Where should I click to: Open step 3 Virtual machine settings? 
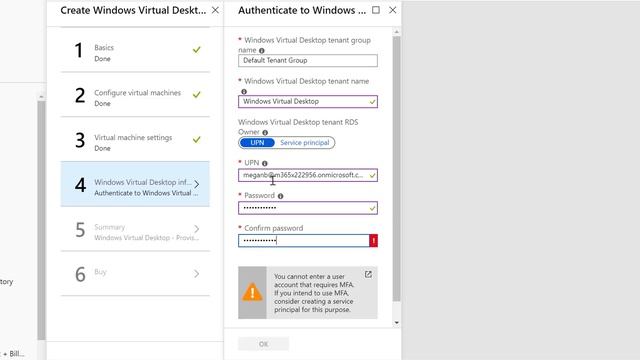(135, 140)
